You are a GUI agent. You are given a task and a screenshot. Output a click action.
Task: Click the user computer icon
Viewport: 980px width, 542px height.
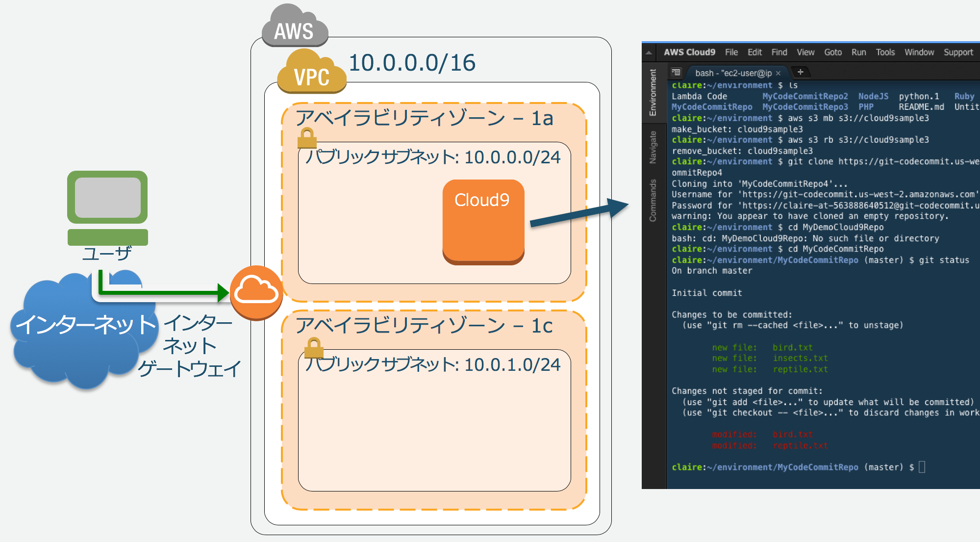[x=108, y=208]
